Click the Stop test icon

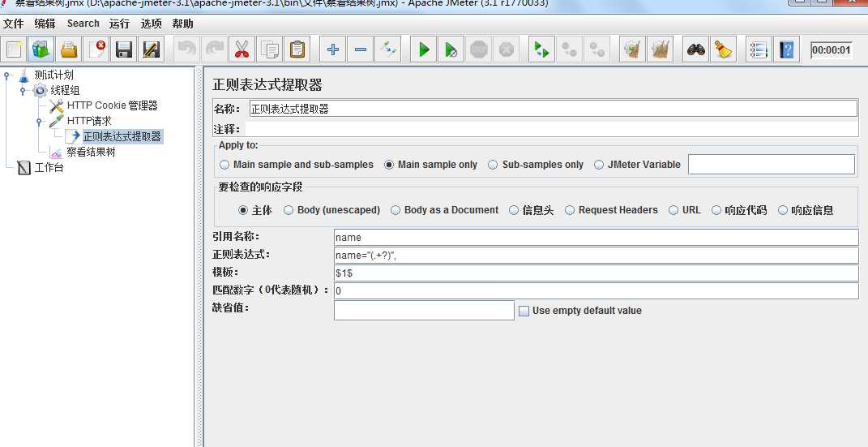point(479,49)
